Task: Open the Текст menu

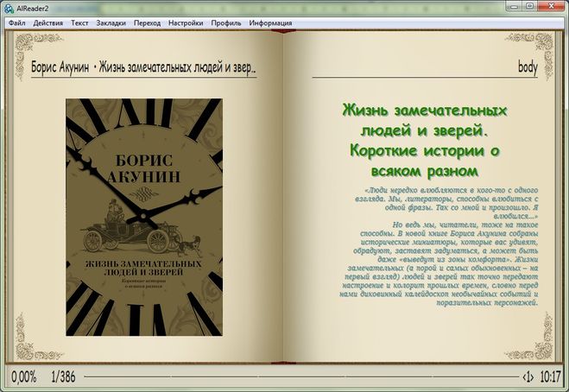Action: [x=79, y=22]
